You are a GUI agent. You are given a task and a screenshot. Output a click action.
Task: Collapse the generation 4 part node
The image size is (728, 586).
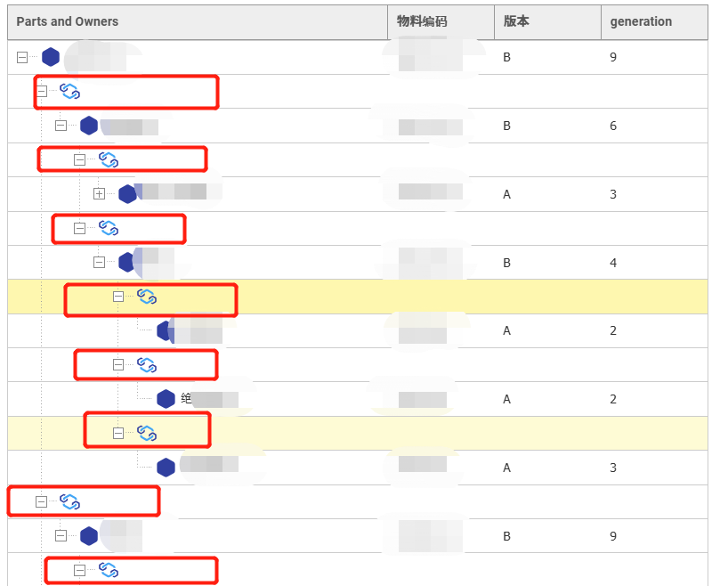tap(99, 263)
